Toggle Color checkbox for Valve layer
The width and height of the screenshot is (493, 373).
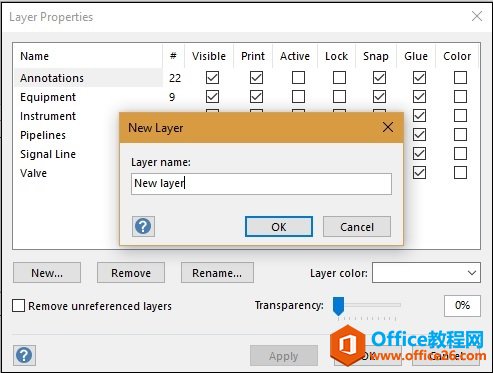tap(460, 173)
